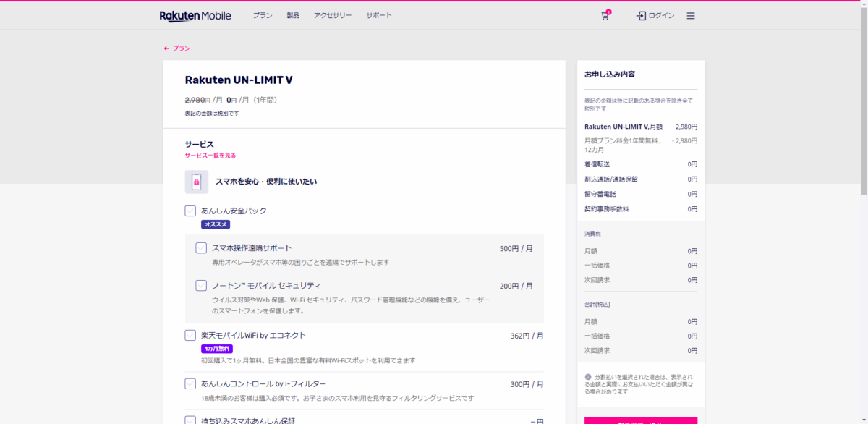This screenshot has height=424, width=868.
Task: Click the 留守番電話 row label
Action: coord(600,194)
